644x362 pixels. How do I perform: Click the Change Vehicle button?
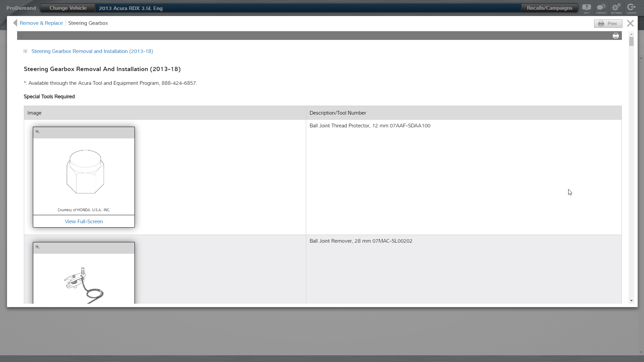(68, 8)
